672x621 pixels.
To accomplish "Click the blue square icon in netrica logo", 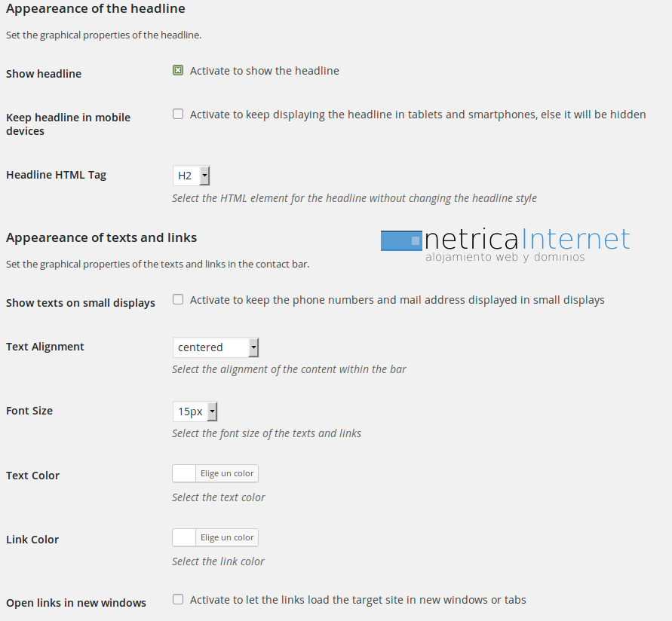I will pos(401,240).
